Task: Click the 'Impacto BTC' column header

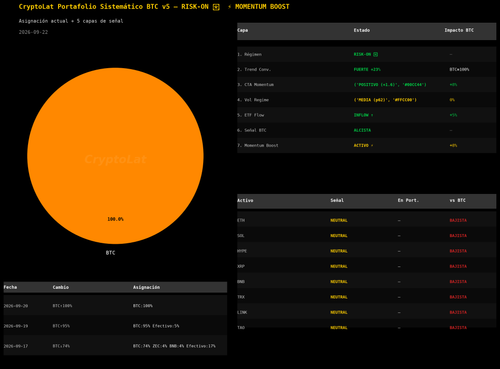Action: point(459,30)
